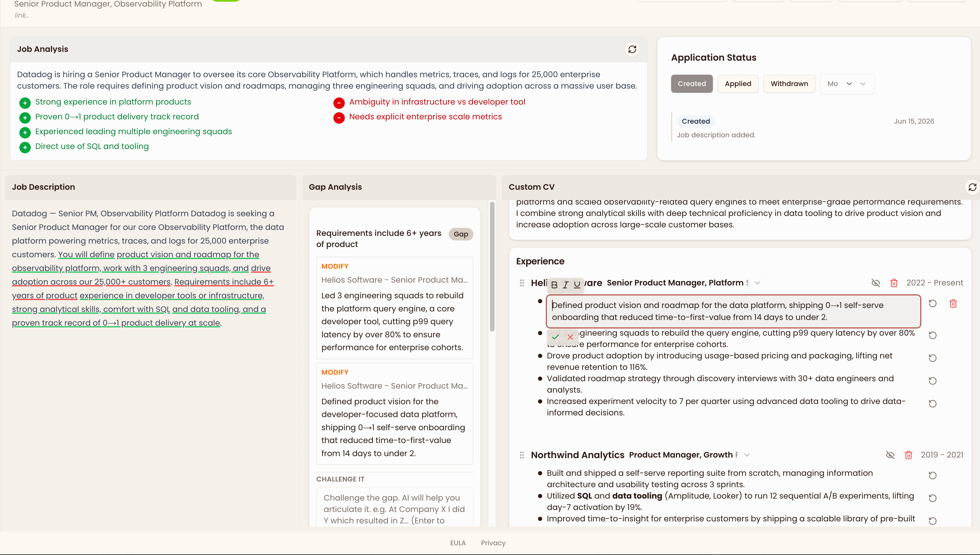Viewport: 980px width, 555px height.
Task: Regenerate the Custom CV with the refresh icon
Action: coord(973,187)
